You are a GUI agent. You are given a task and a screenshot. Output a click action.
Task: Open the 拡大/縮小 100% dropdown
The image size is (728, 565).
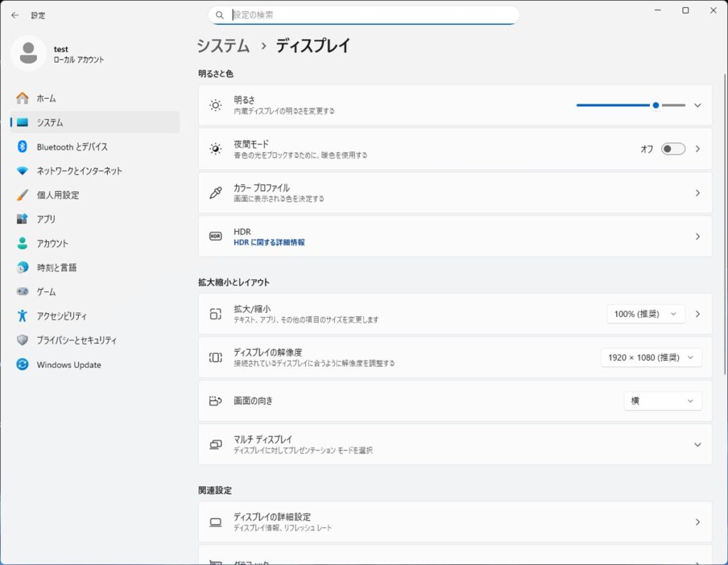(x=646, y=313)
